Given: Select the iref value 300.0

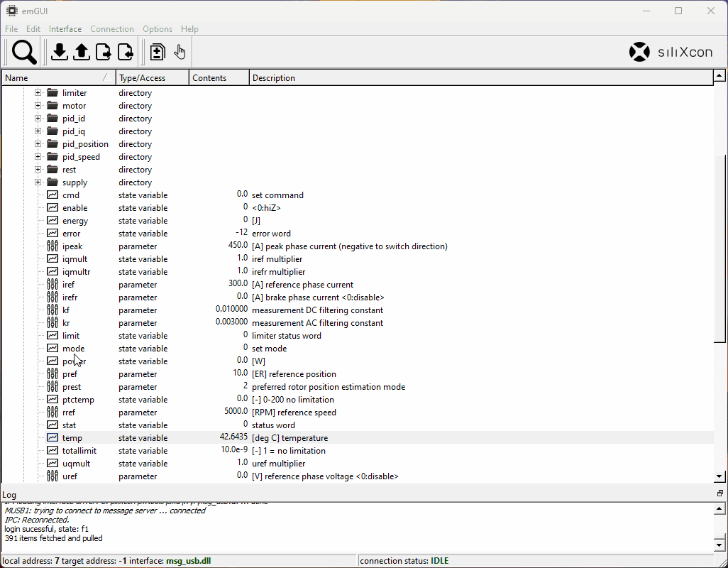Looking at the screenshot, I should 238,283.
